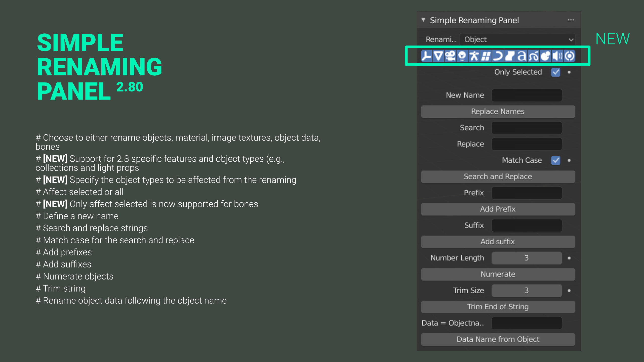Toggle the Armature figure type filter

pos(474,56)
